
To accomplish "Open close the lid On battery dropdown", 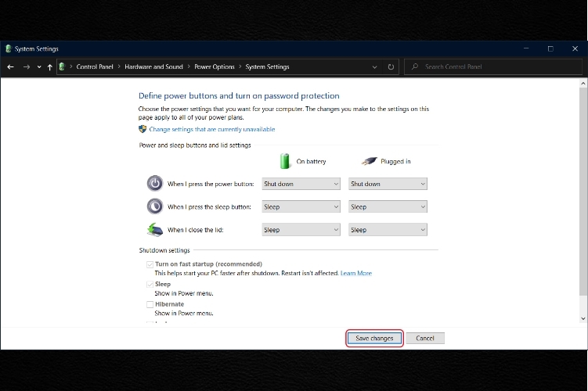I will (x=301, y=230).
